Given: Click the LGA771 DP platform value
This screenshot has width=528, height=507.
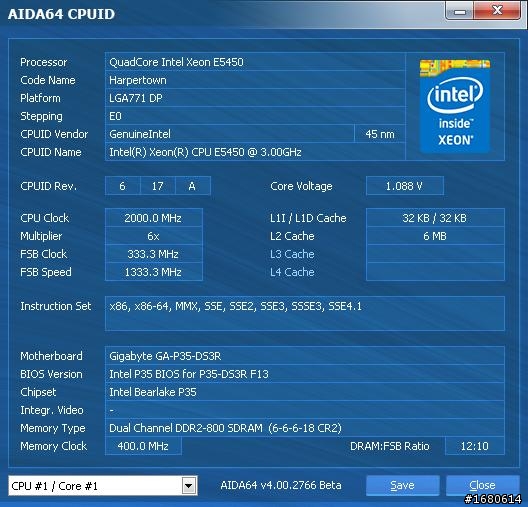Looking at the screenshot, I should [255, 98].
